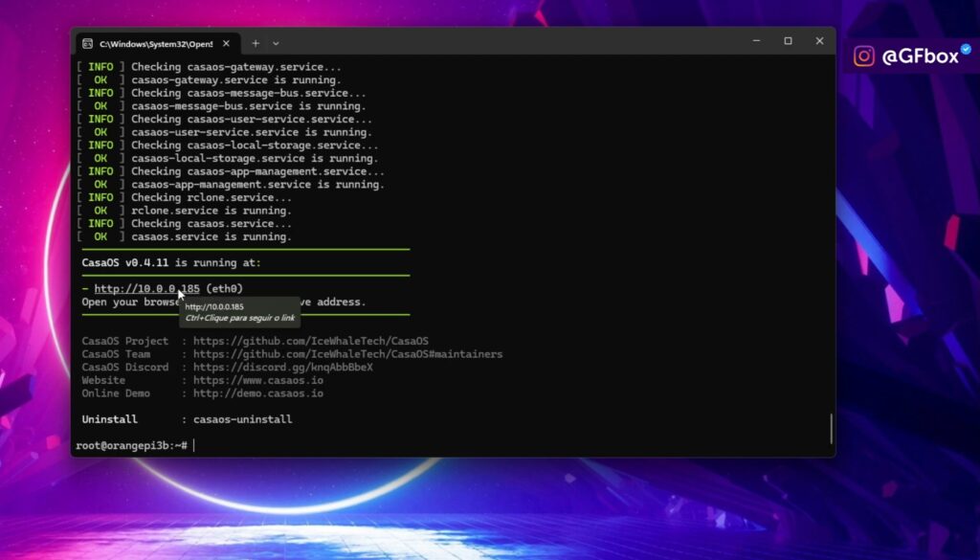Minimize the terminal window
980x560 pixels.
pyautogui.click(x=756, y=41)
